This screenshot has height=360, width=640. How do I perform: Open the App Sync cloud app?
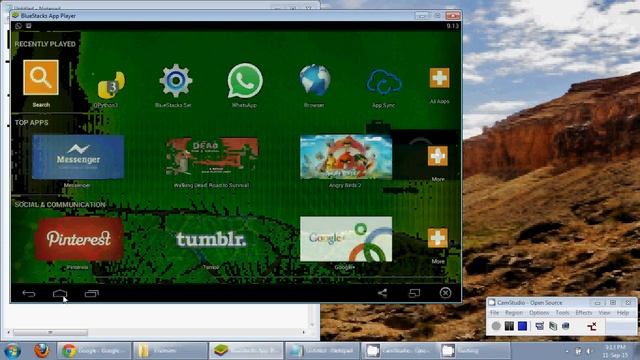(384, 82)
